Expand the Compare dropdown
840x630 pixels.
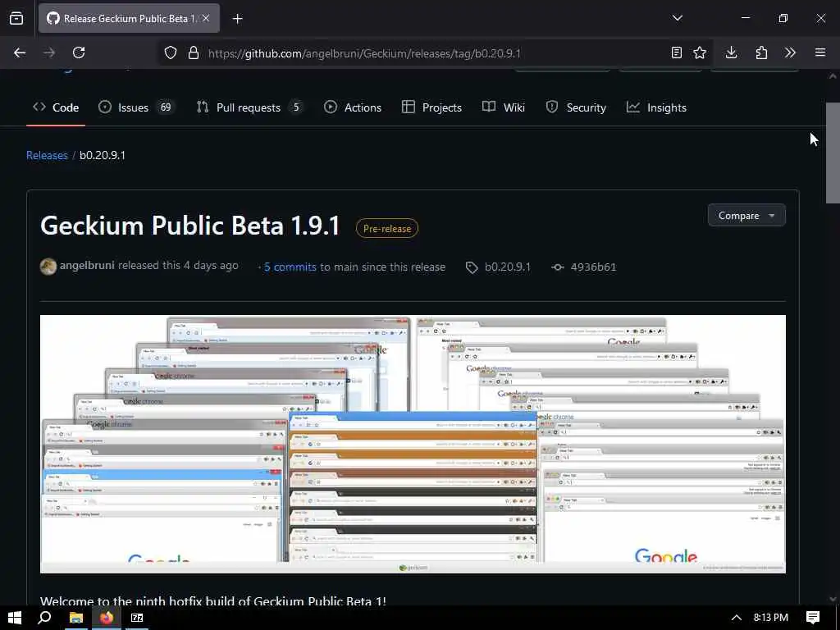pos(746,216)
